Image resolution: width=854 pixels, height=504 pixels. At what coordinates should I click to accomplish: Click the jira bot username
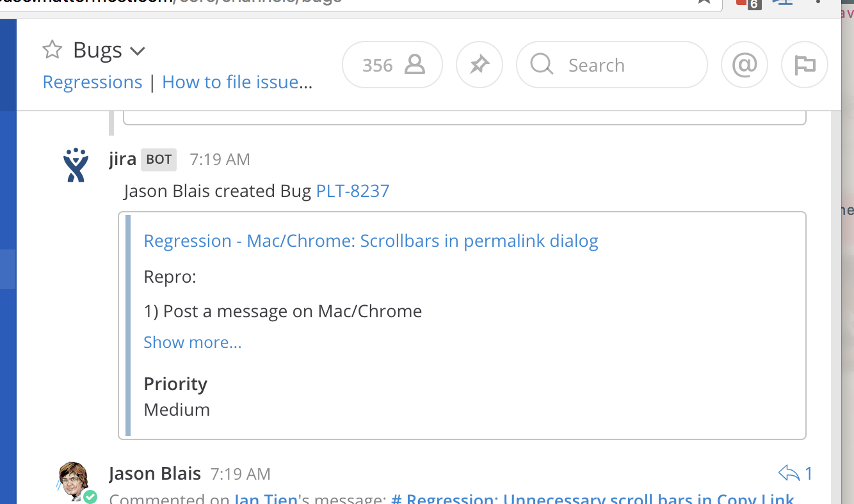coord(122,159)
